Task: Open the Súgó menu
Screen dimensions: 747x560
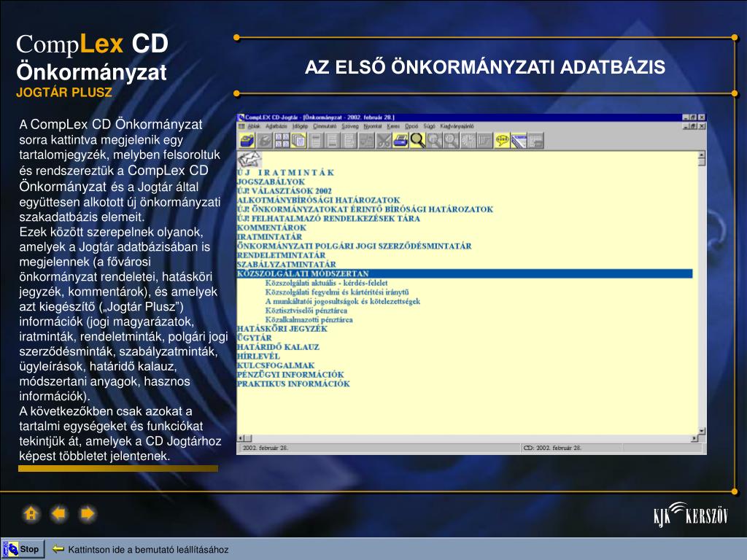Action: coord(429,126)
